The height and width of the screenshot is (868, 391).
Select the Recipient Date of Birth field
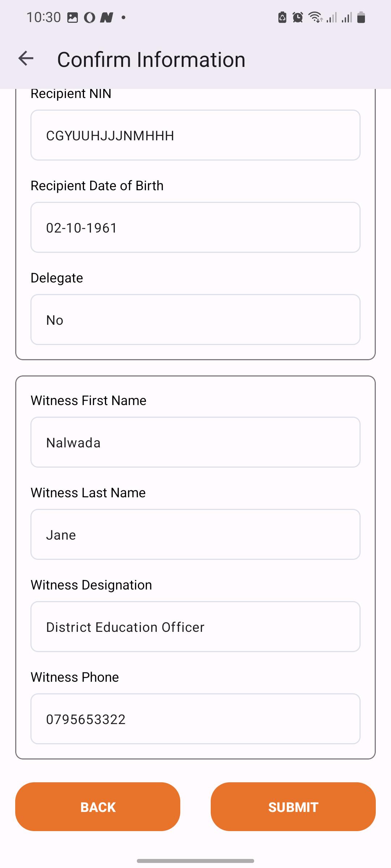pyautogui.click(x=195, y=227)
